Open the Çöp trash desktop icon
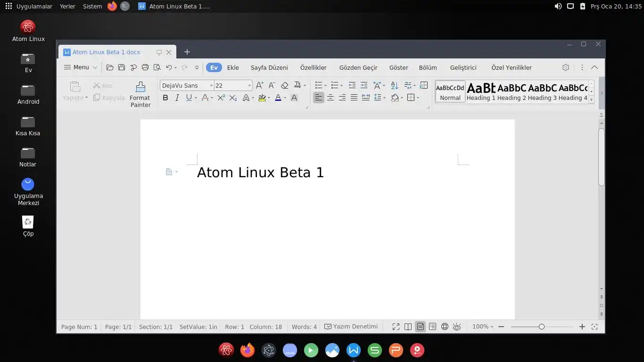Image resolution: width=644 pixels, height=362 pixels. [x=28, y=226]
